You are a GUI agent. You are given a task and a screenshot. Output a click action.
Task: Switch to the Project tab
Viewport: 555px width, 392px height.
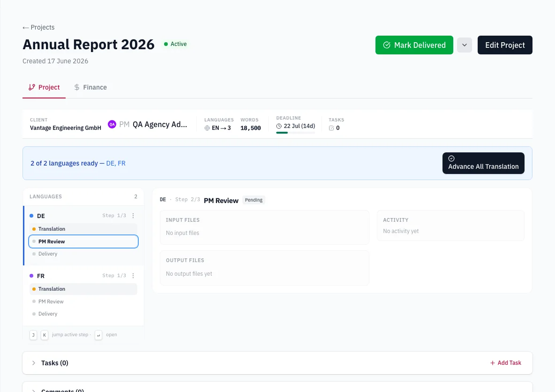click(44, 87)
